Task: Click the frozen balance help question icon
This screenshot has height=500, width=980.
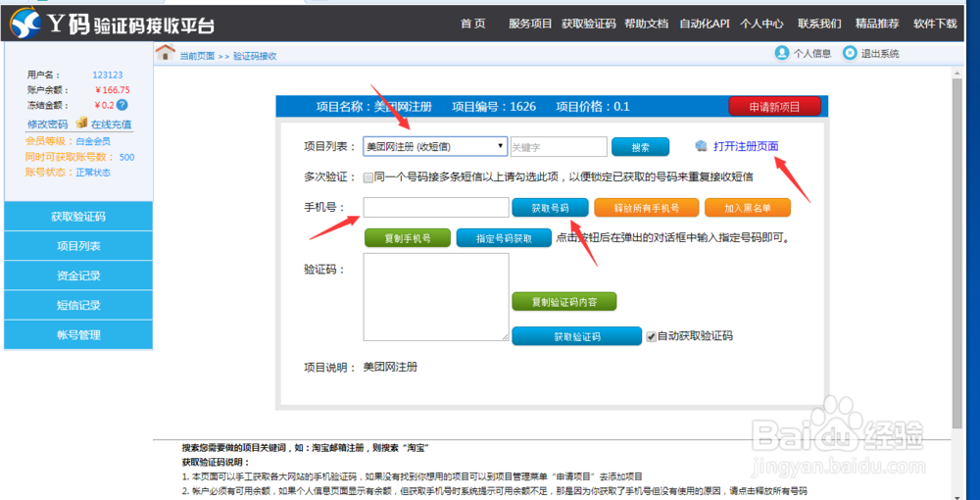Action: click(122, 105)
